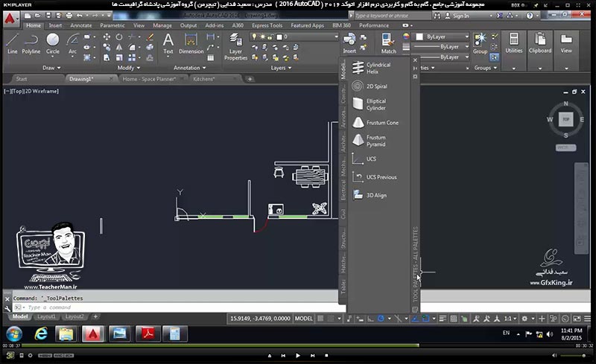Image resolution: width=596 pixels, height=364 pixels.
Task: Add a new drawing tab with plus
Action: (250, 79)
